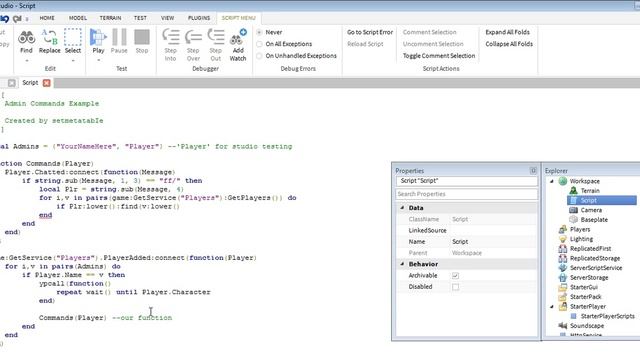Collapse the Data properties section
This screenshot has width=640, height=360.
click(x=402, y=208)
